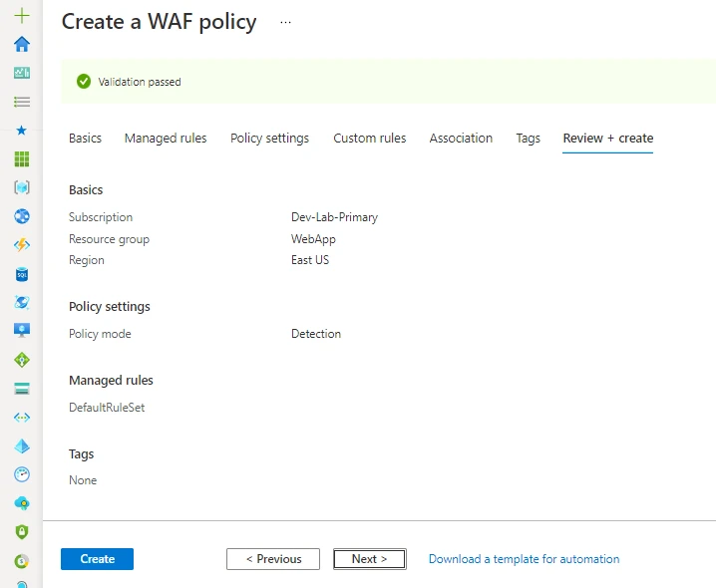
Task: Click the Create a resource plus icon
Action: [22, 16]
